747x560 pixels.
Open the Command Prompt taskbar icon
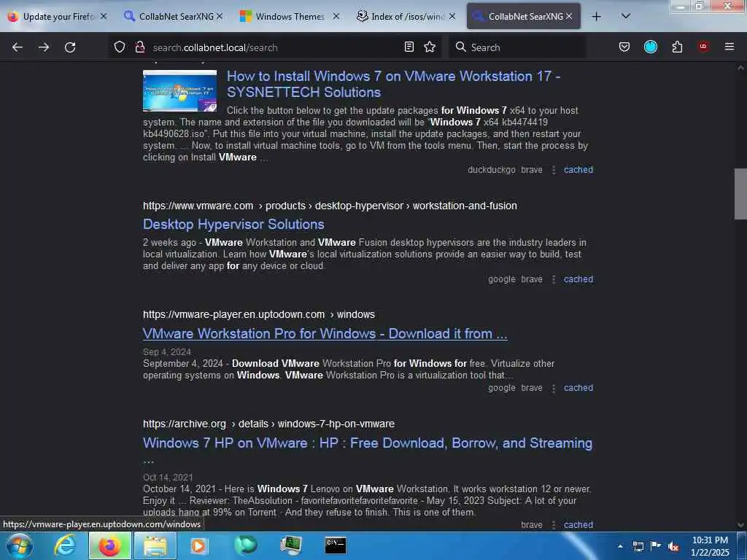[336, 545]
